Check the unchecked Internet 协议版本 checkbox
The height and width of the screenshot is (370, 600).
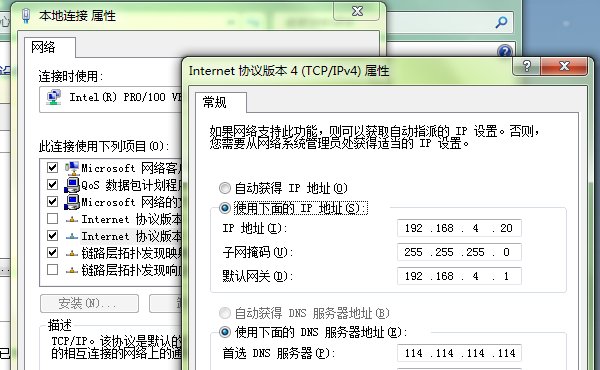point(52,218)
